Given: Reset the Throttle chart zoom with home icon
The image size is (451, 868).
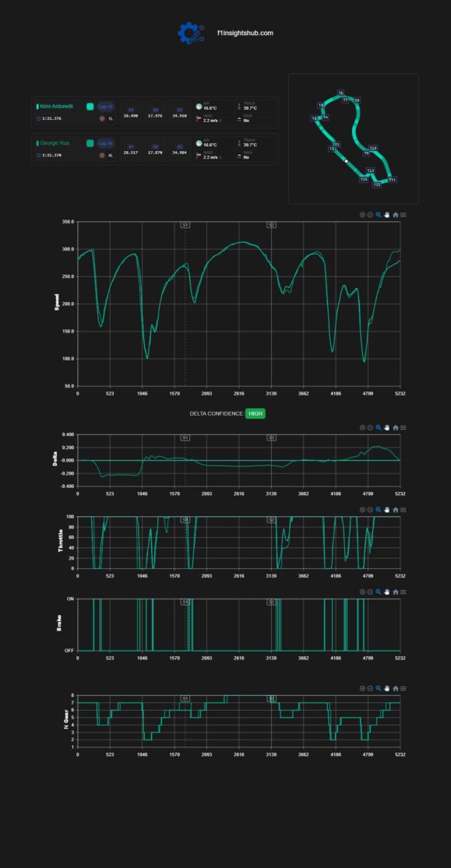Looking at the screenshot, I should click(x=396, y=510).
